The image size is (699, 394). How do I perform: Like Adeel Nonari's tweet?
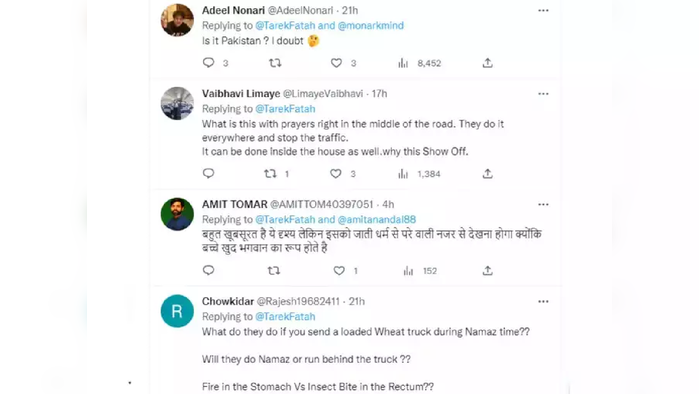(336, 63)
